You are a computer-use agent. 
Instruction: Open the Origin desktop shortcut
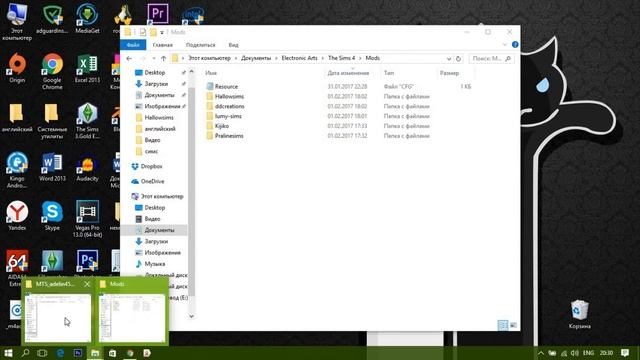coord(17,68)
